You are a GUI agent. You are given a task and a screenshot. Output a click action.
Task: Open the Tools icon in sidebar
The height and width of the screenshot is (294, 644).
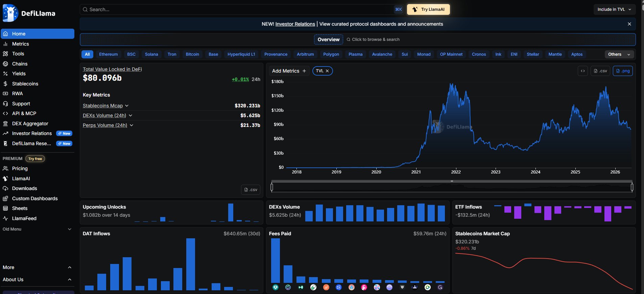tap(5, 54)
